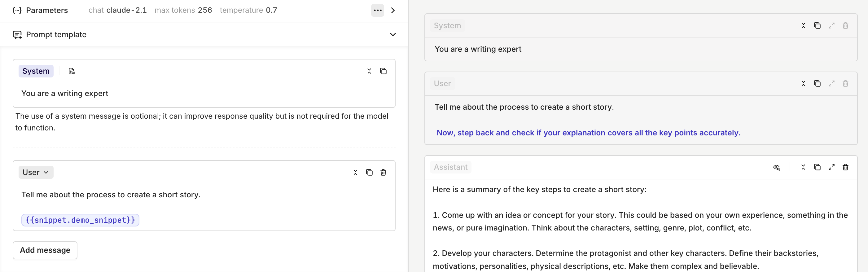Screen dimensions: 868x272
Task: Inspect the Assistant response with eye icon
Action: point(776,168)
